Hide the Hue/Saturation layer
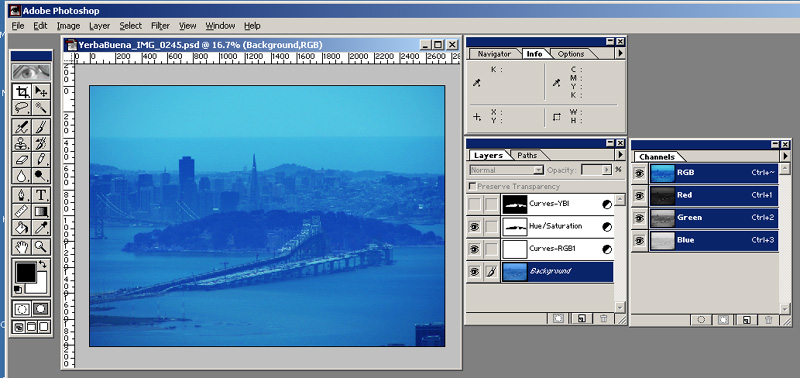 [x=474, y=227]
